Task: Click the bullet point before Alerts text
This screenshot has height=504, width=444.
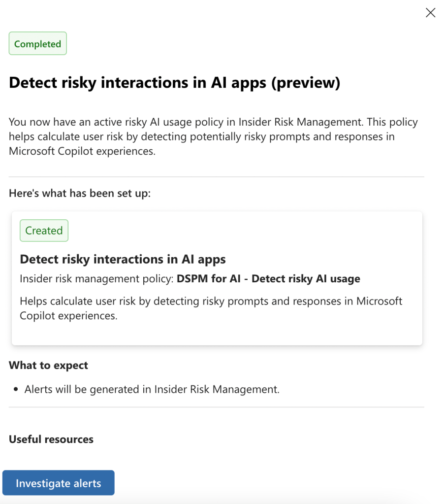Action: 15,390
